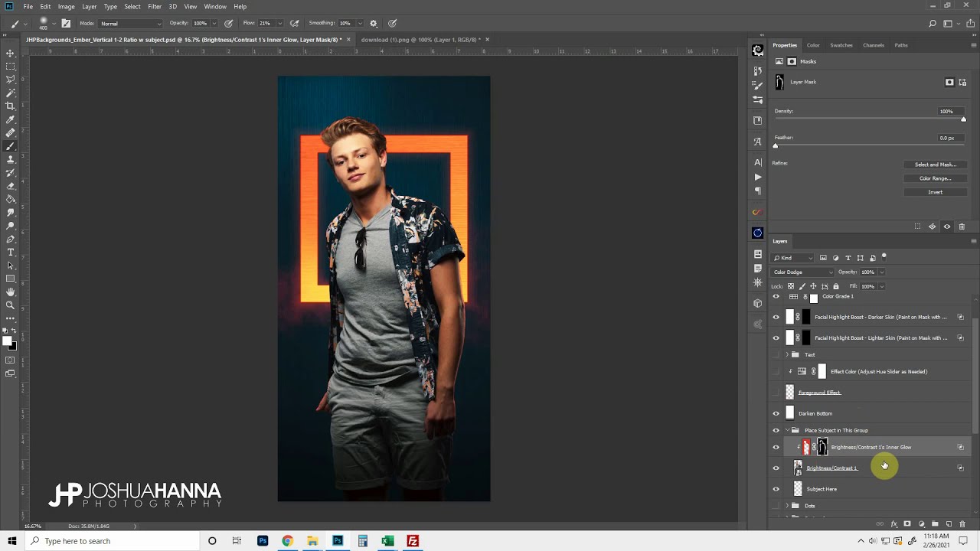Select the Clone Stamp tool

(x=10, y=159)
